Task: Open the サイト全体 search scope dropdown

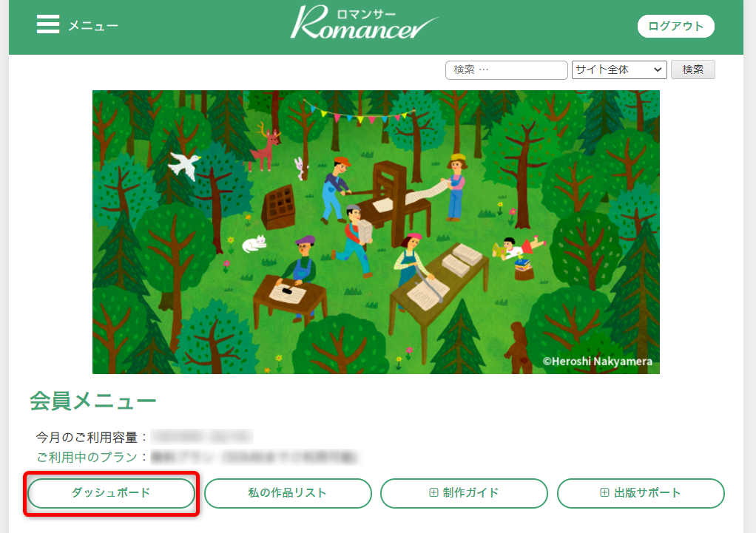Action: [x=619, y=69]
